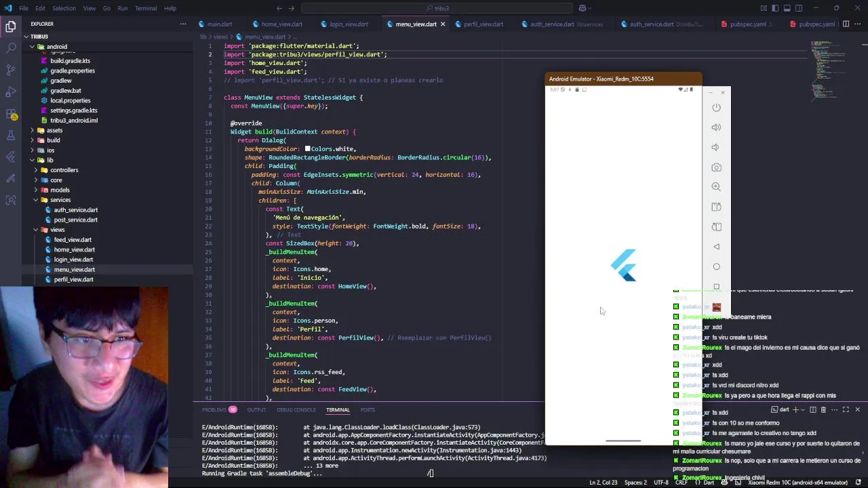Switch to the OUTPUT panel tab
868x488 pixels.
point(256,409)
